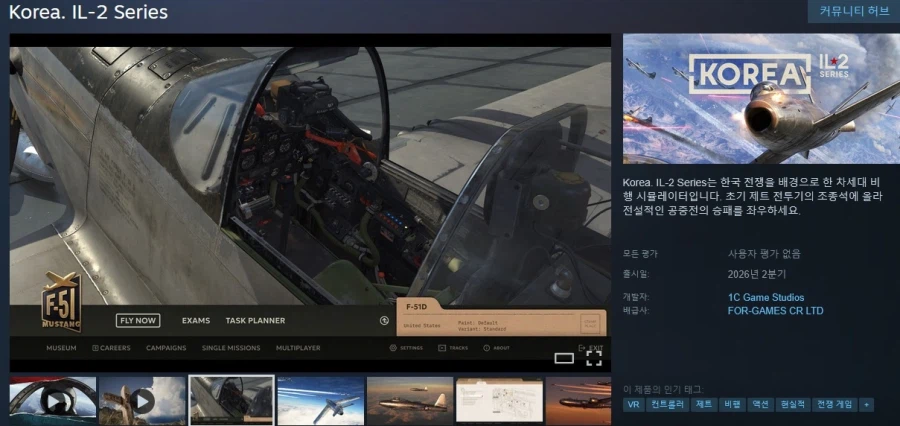This screenshot has height=426, width=900.
Task: Select the task planner map thumbnail
Action: [499, 400]
